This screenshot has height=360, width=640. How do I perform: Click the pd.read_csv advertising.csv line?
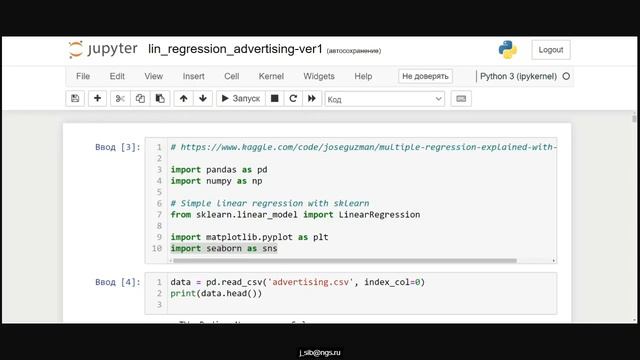[298, 282]
